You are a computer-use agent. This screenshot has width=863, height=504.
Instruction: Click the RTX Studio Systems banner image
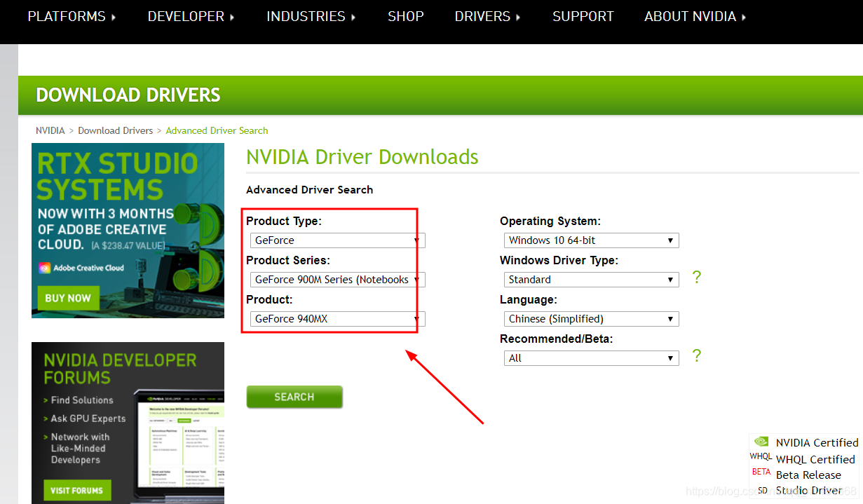coord(128,231)
